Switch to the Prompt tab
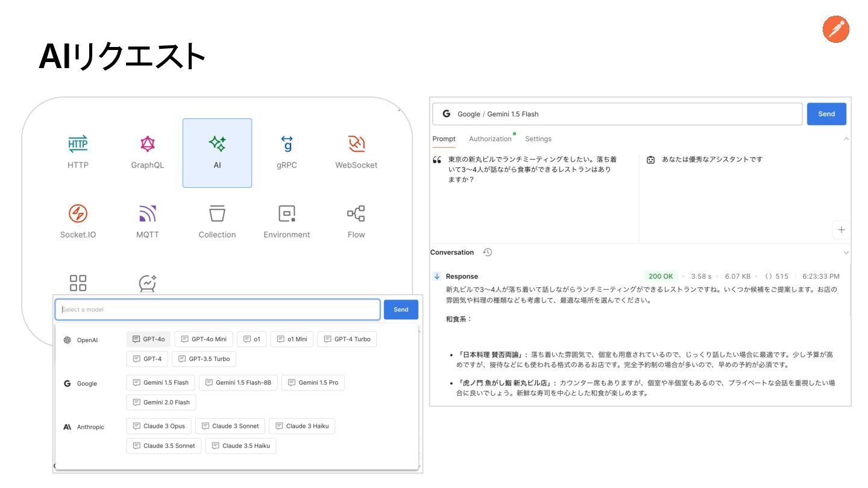The height and width of the screenshot is (488, 868). point(444,139)
